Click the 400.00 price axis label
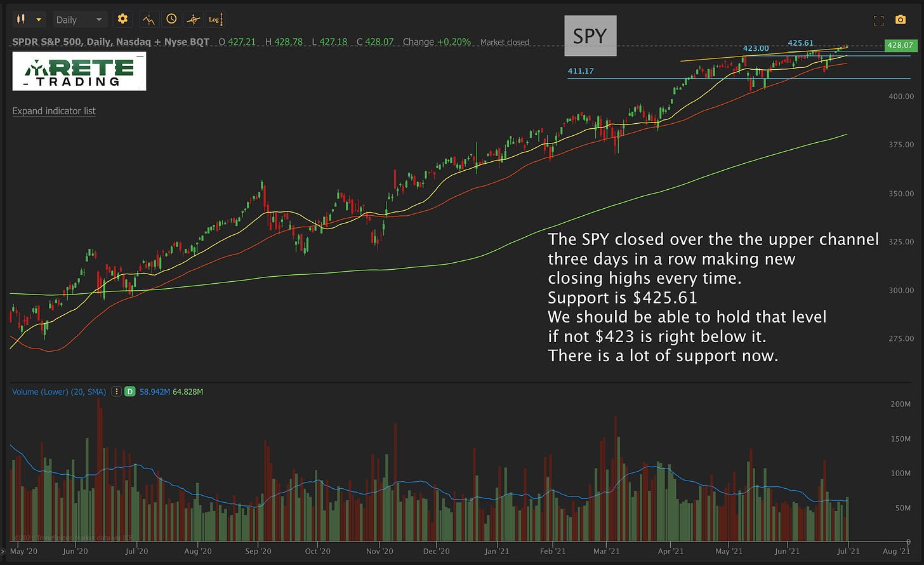 point(901,96)
